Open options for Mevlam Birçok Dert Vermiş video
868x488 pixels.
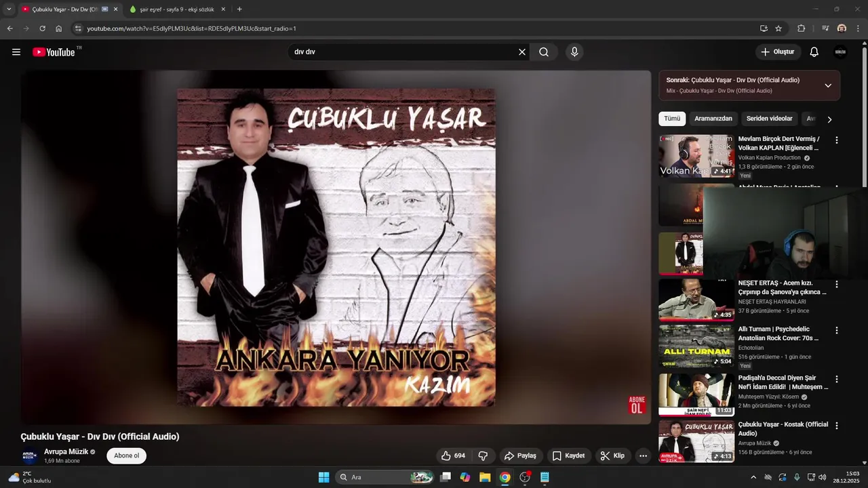pyautogui.click(x=836, y=140)
